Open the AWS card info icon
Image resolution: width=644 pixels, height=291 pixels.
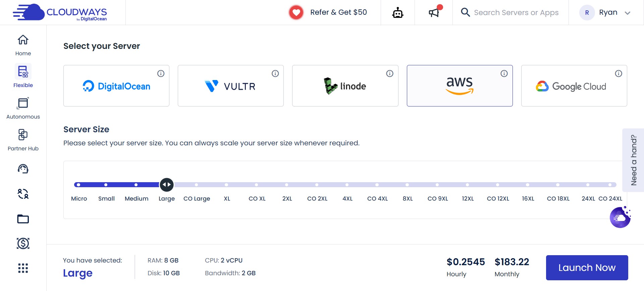(x=504, y=73)
